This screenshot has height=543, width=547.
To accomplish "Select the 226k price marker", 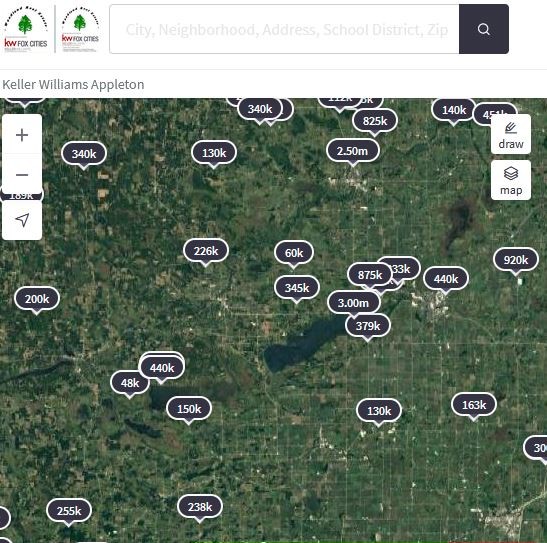I will 206,251.
